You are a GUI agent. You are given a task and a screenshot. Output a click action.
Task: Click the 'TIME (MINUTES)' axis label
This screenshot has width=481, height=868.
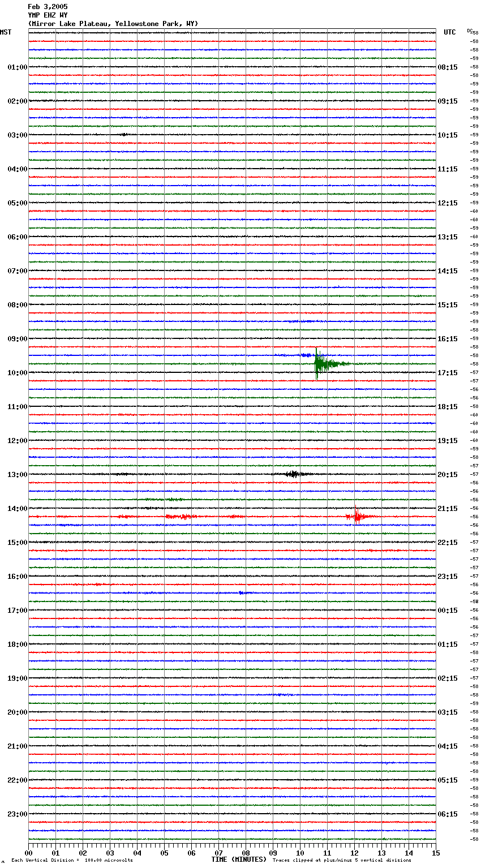(x=239, y=860)
